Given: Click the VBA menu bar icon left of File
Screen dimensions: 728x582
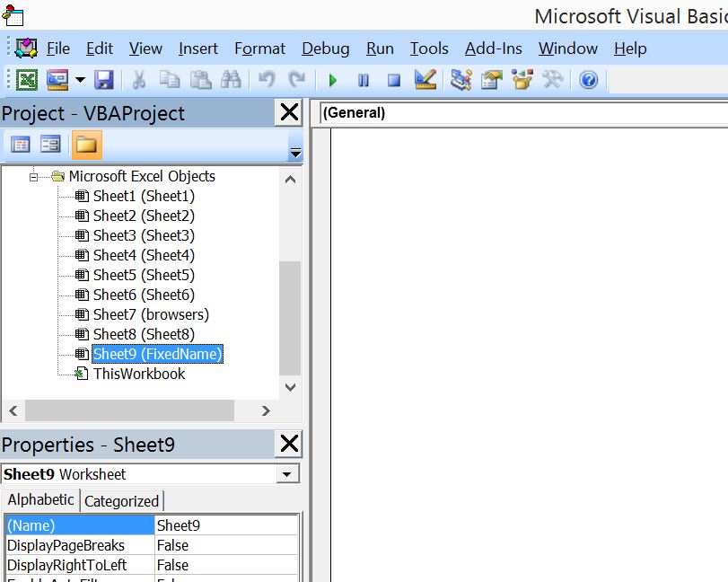Looking at the screenshot, I should pyautogui.click(x=26, y=48).
